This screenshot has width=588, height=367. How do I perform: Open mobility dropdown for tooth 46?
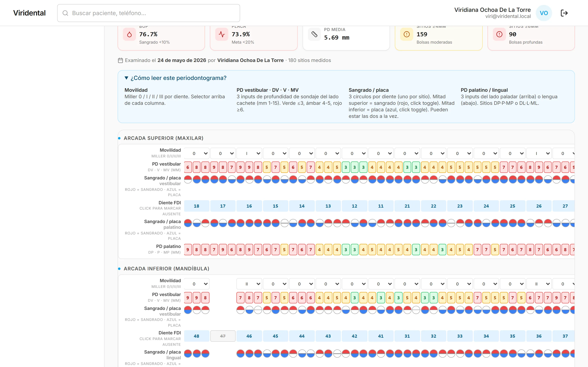coord(249,284)
